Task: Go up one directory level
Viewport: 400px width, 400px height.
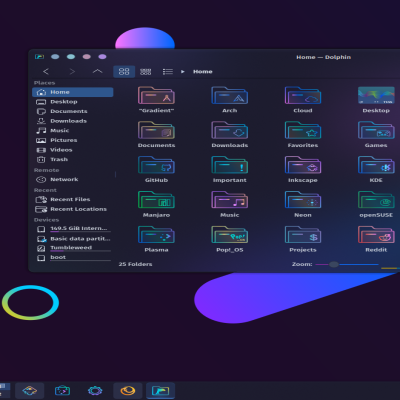Action: pyautogui.click(x=97, y=71)
